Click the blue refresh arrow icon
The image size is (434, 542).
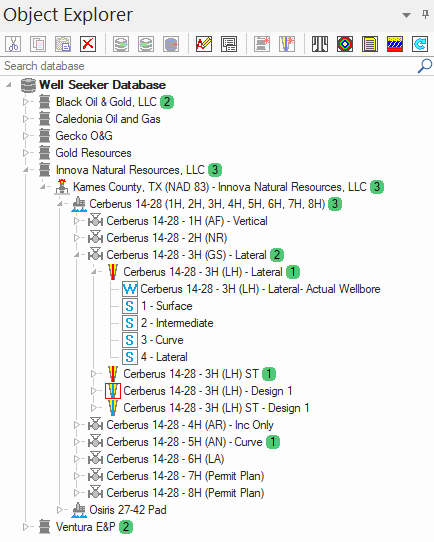pos(420,44)
